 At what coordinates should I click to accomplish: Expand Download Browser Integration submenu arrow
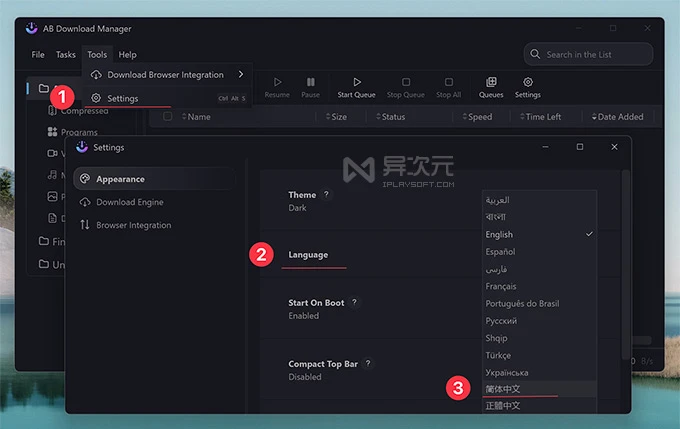[x=241, y=75]
